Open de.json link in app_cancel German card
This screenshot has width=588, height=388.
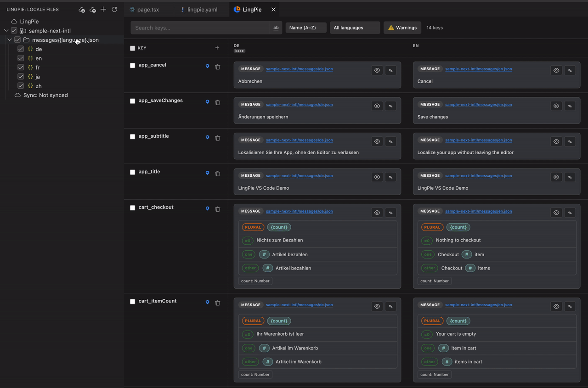300,69
